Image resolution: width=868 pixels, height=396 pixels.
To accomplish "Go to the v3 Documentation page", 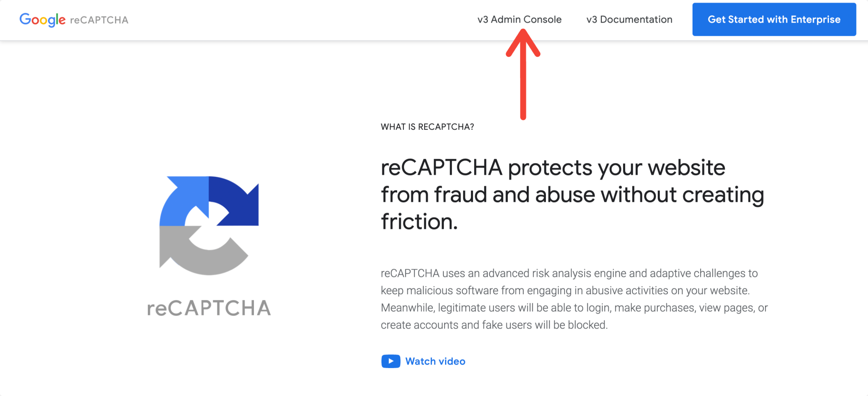I will (x=629, y=20).
